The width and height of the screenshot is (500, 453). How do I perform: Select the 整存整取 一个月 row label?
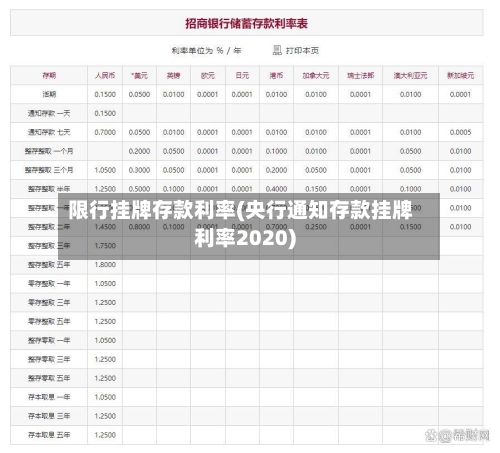tap(49, 151)
